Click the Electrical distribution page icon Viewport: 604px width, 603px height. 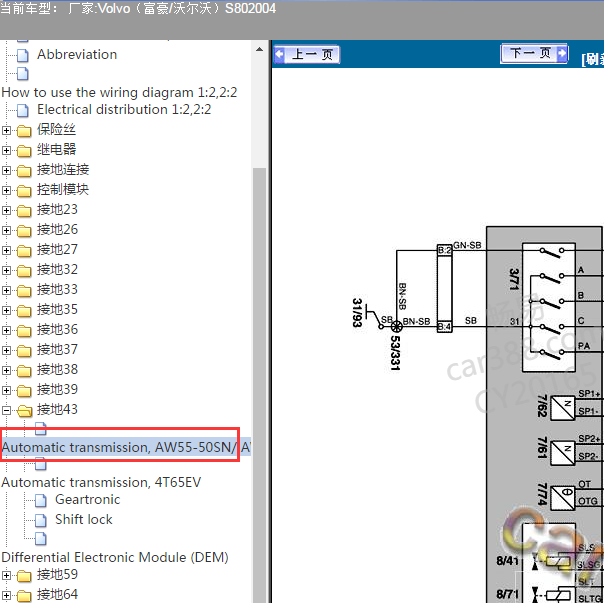pyautogui.click(x=23, y=111)
